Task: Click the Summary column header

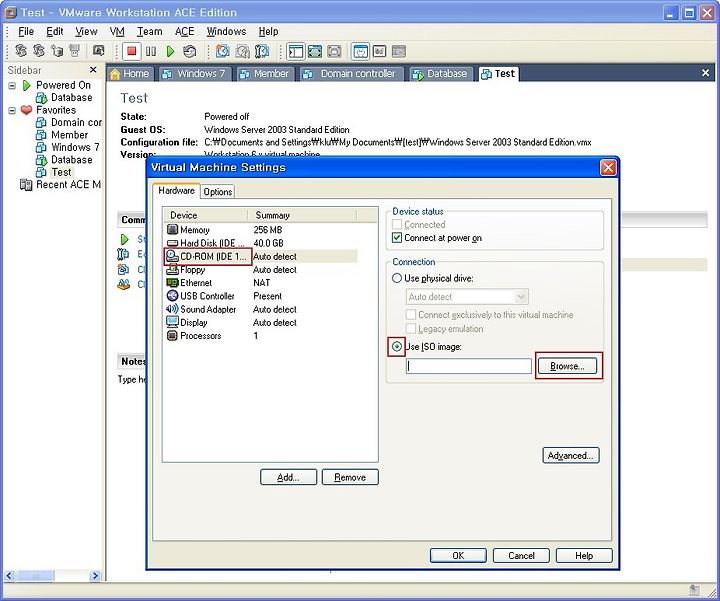Action: click(x=302, y=215)
